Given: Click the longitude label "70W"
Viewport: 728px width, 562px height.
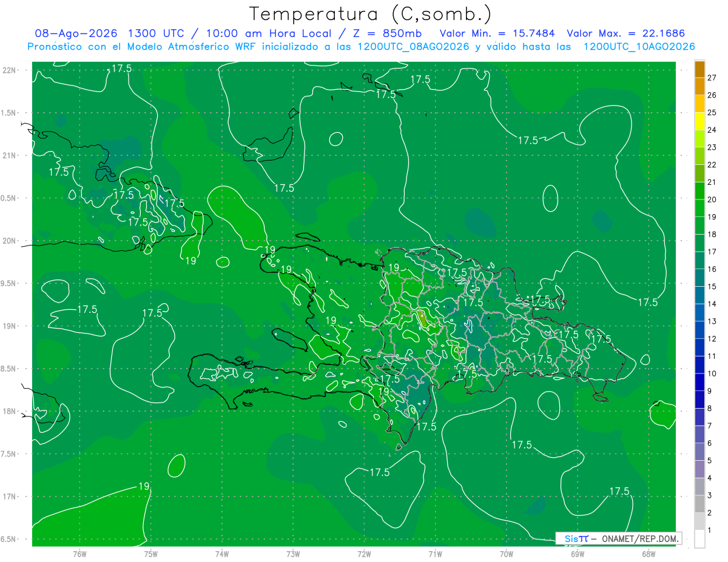Looking at the screenshot, I should click(506, 554).
